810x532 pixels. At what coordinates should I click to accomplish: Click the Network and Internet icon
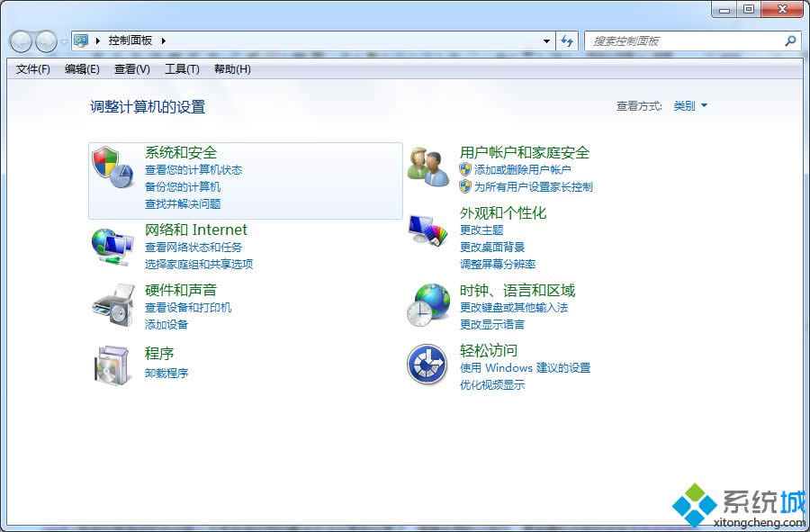112,246
